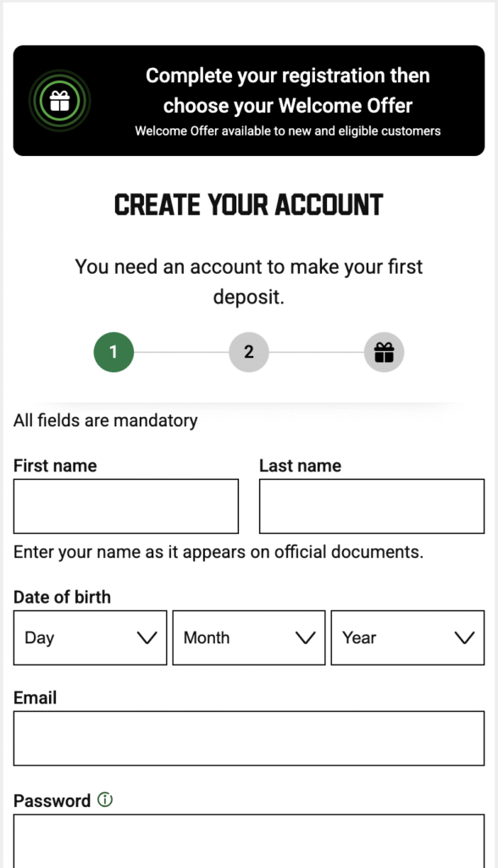Click the password requirements info icon

click(x=103, y=798)
